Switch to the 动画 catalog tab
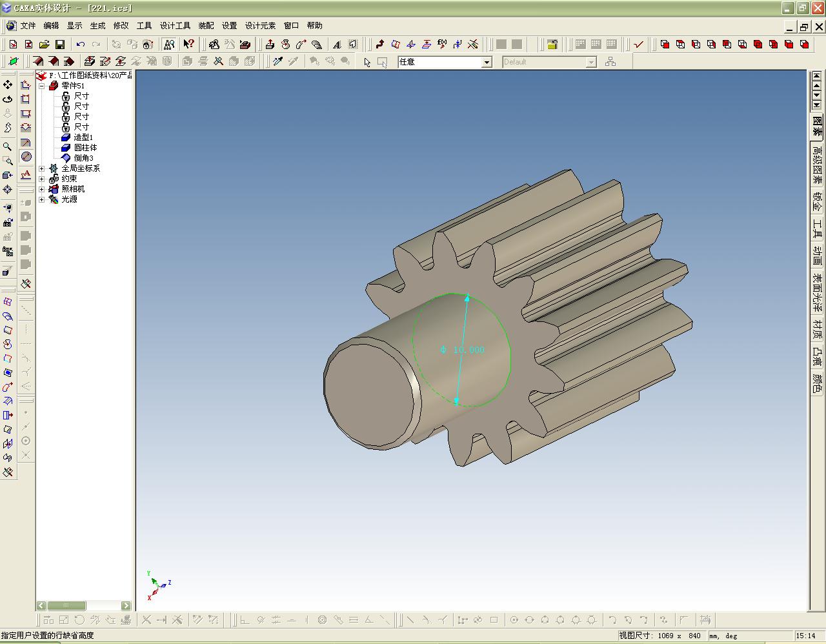 817,257
